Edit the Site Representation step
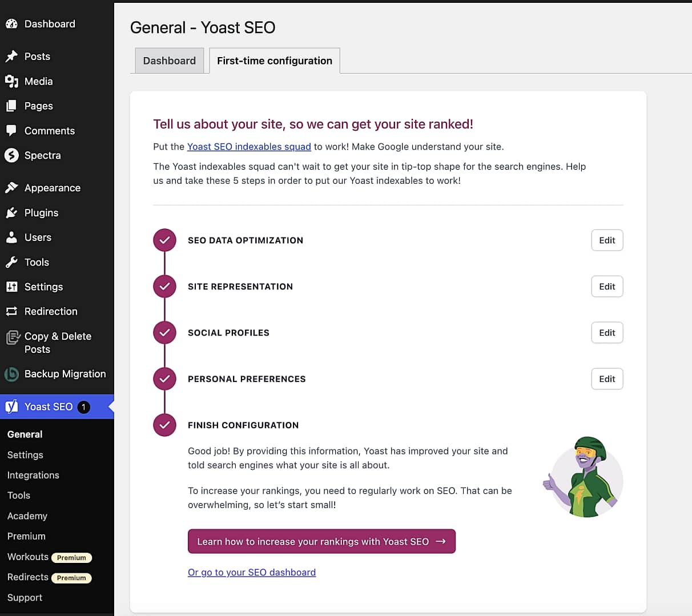 (x=607, y=287)
